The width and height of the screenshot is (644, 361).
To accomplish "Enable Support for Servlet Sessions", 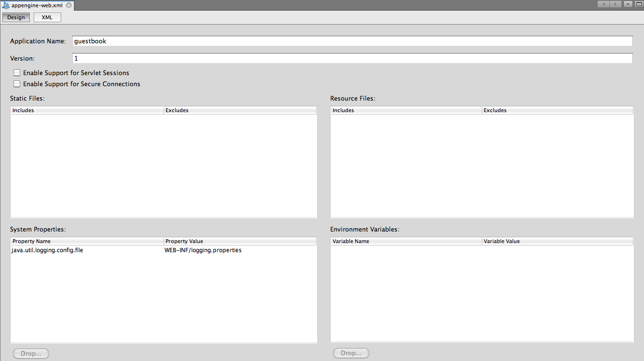I will (x=17, y=73).
